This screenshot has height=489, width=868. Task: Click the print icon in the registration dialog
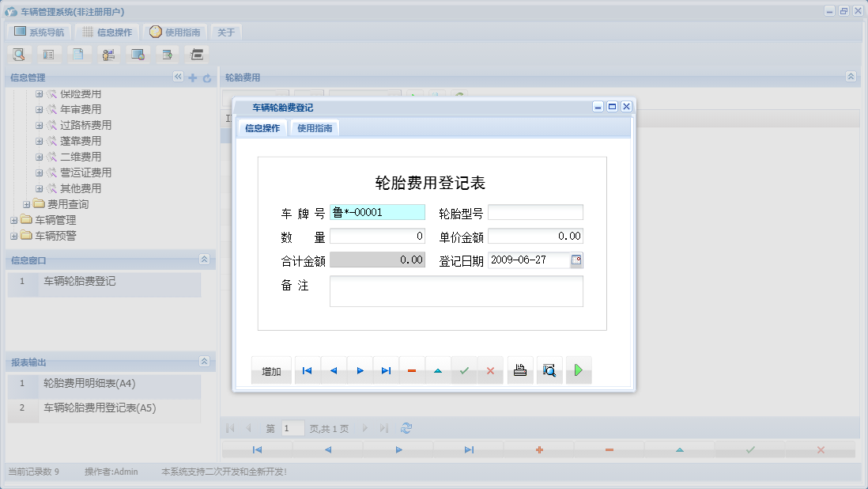point(519,370)
